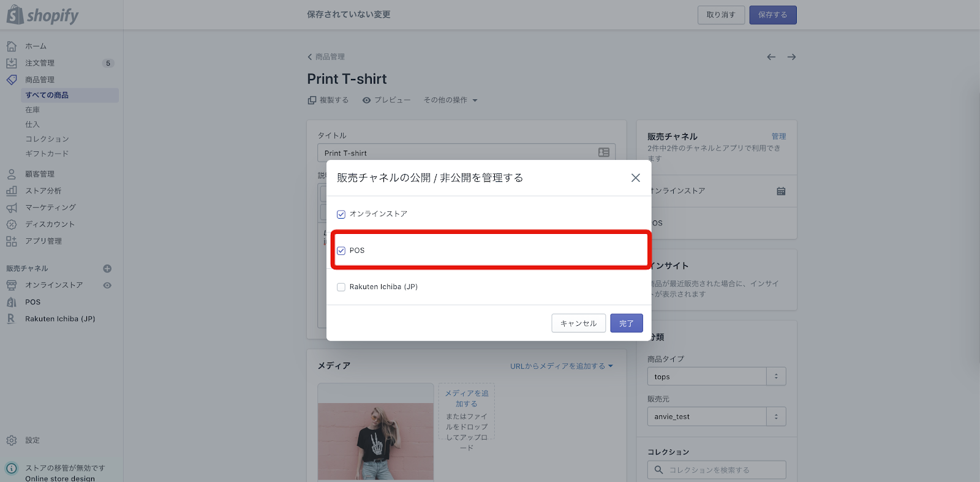Click メディアを追加する upload area
This screenshot has width=980, height=482.
(467, 412)
